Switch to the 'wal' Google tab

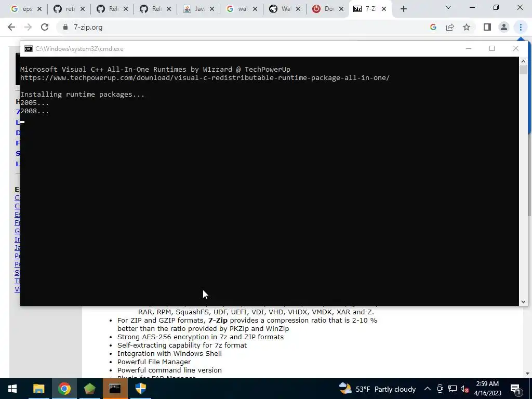[x=237, y=9]
